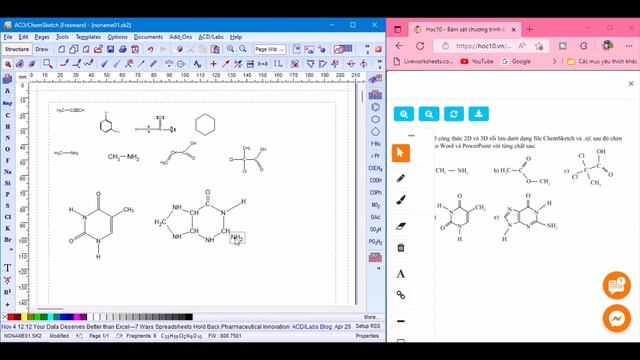The image size is (640, 360).
Task: Click the Print icon in ChemSketch toolbar
Action: [122, 49]
